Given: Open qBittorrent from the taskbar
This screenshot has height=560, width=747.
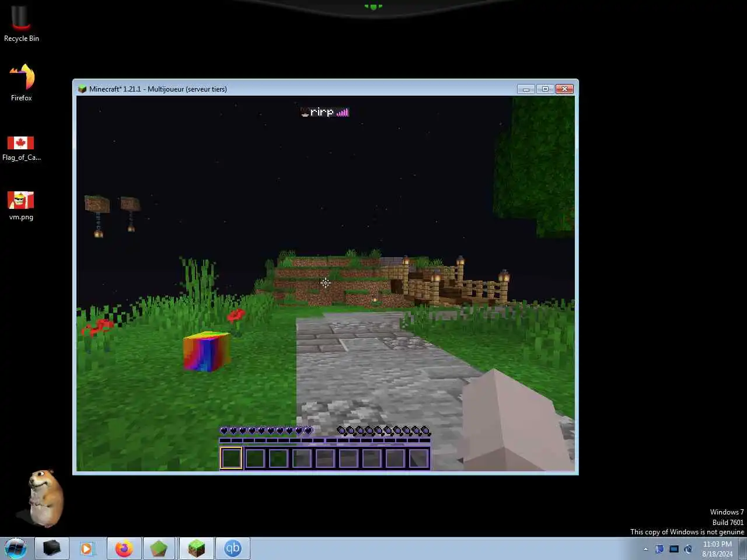Looking at the screenshot, I should 232,548.
